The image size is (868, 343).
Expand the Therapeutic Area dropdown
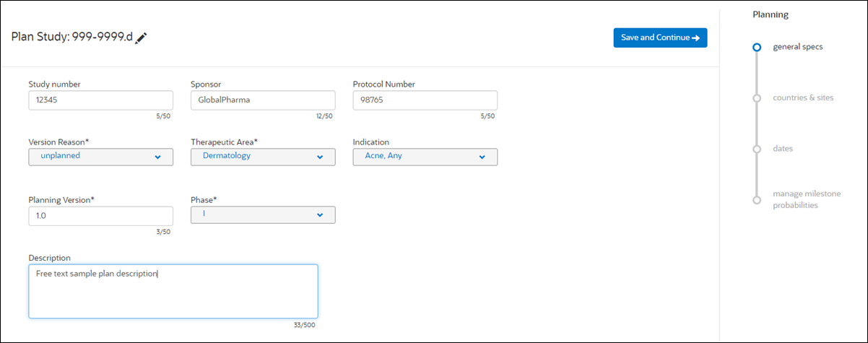coord(263,157)
